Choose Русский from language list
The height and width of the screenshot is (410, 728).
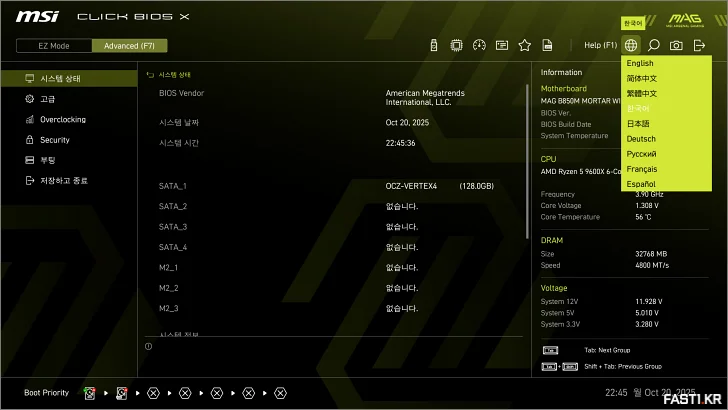coord(666,154)
